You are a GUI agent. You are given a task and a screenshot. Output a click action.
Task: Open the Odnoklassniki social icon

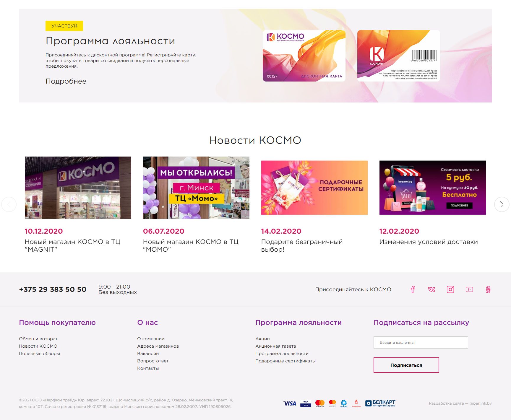click(488, 289)
